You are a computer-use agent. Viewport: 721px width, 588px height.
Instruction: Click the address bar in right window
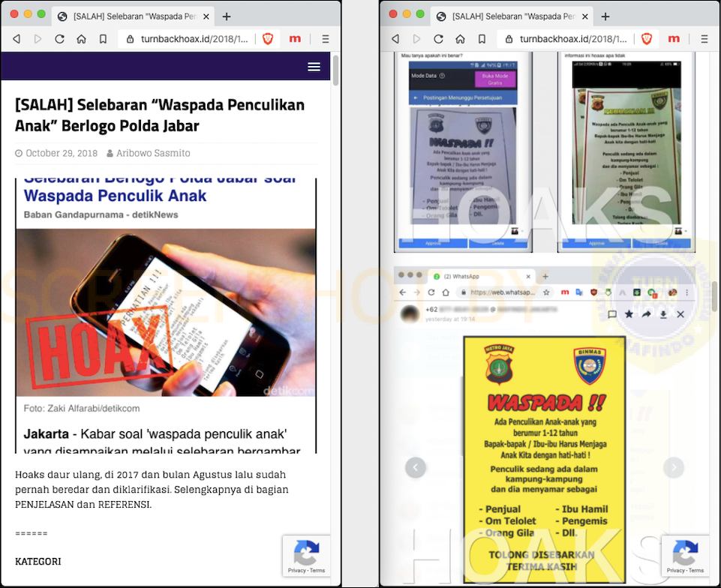point(572,39)
